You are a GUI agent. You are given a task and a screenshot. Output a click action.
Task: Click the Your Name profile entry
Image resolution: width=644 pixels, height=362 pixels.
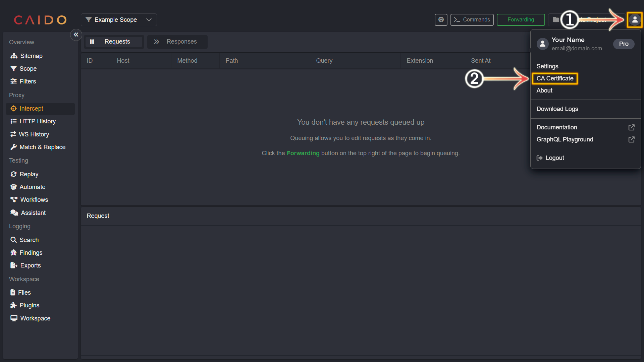tap(568, 40)
